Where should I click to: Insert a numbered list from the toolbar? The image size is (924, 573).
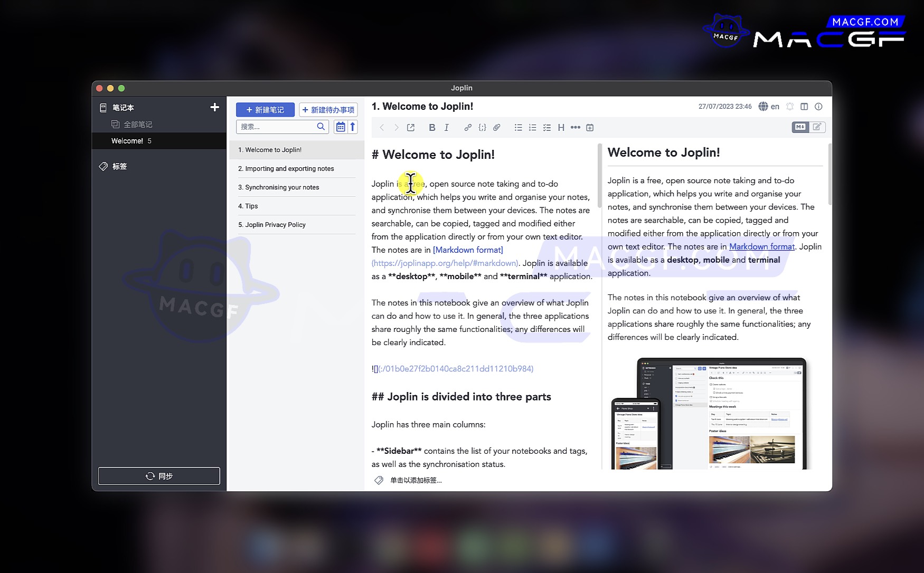533,128
